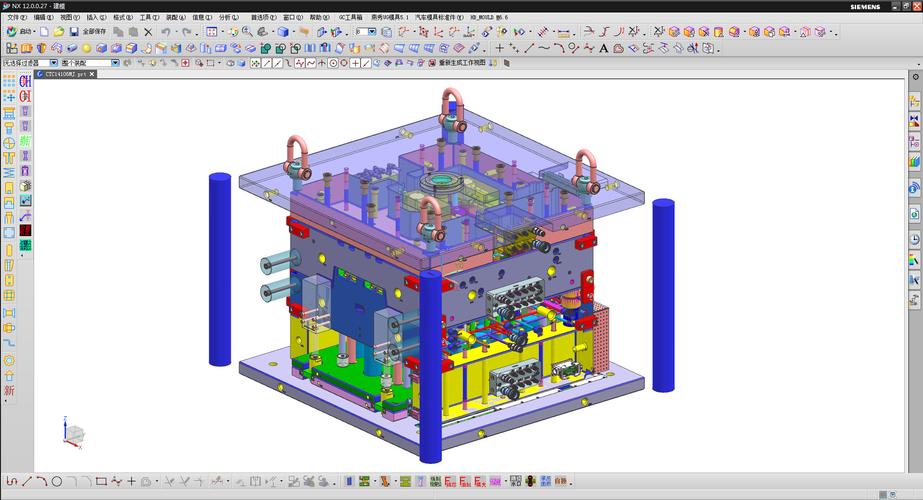Viewport: 923px width, 500px height.
Task: Toggle snap end point option
Action: point(267,63)
